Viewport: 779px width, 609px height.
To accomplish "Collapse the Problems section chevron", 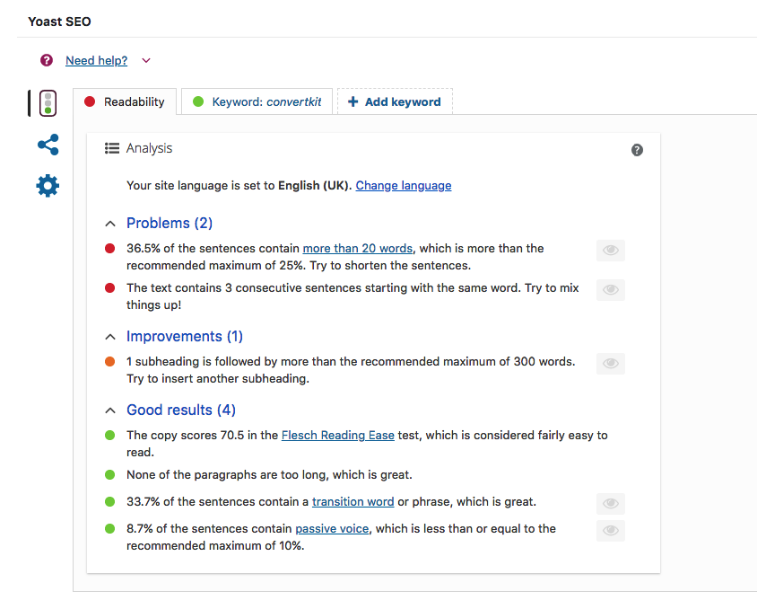I will click(110, 224).
